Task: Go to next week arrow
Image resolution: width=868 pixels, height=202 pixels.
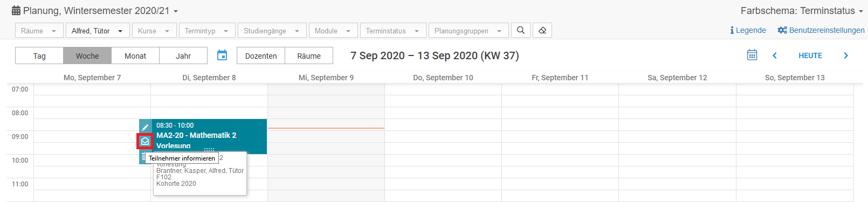Action: point(845,55)
